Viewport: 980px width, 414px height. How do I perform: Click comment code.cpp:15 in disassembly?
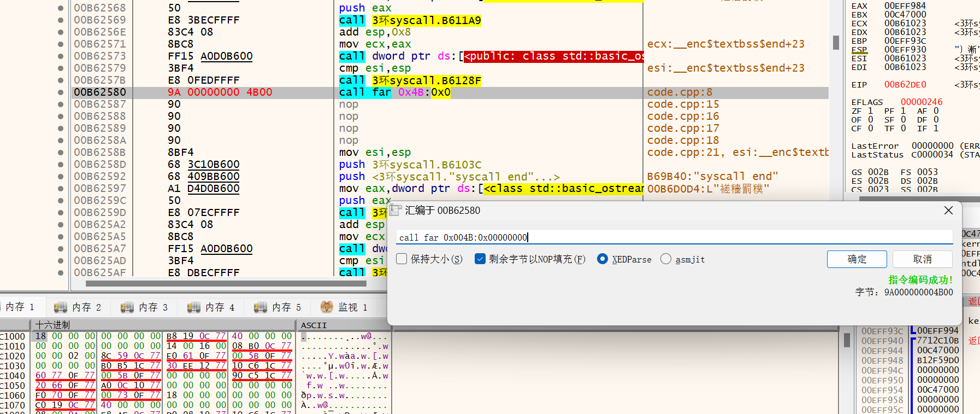[683, 104]
